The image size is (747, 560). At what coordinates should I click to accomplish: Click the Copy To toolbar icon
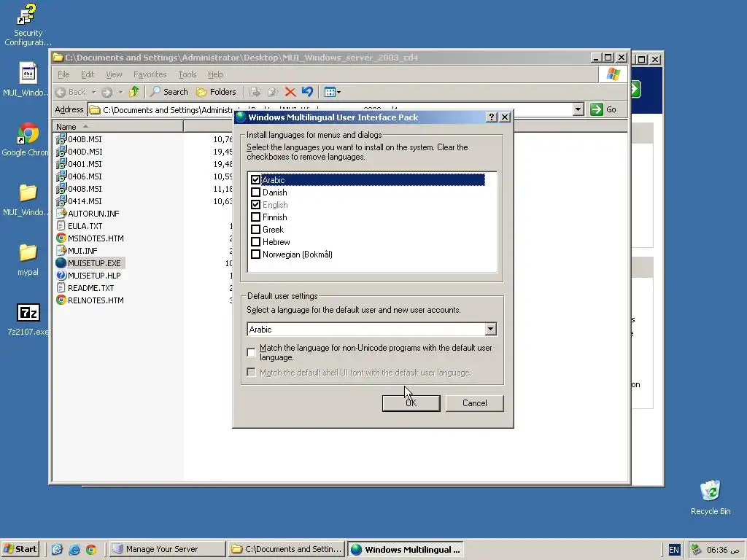coord(273,92)
